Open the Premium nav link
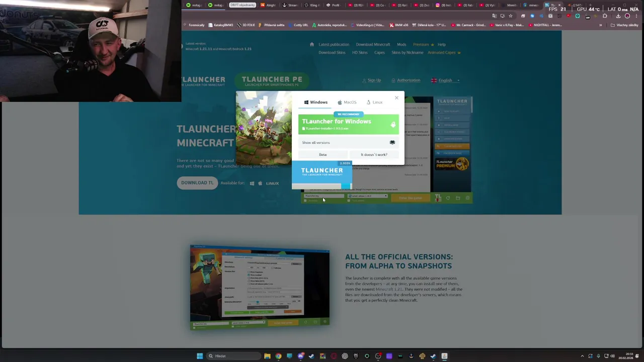 (421, 44)
